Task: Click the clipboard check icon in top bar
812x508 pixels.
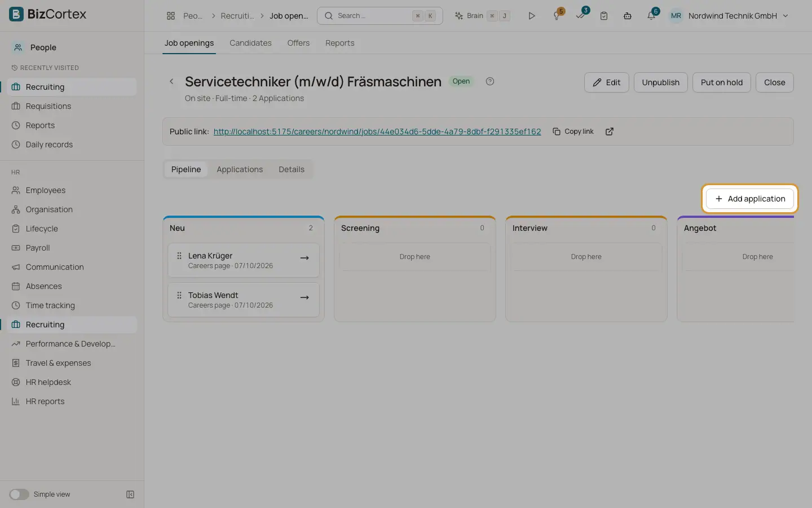Action: point(604,16)
